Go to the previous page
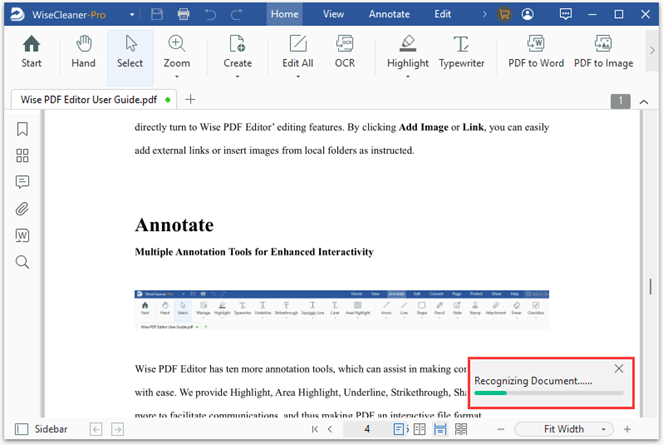This screenshot has width=663, height=445. pos(330,429)
